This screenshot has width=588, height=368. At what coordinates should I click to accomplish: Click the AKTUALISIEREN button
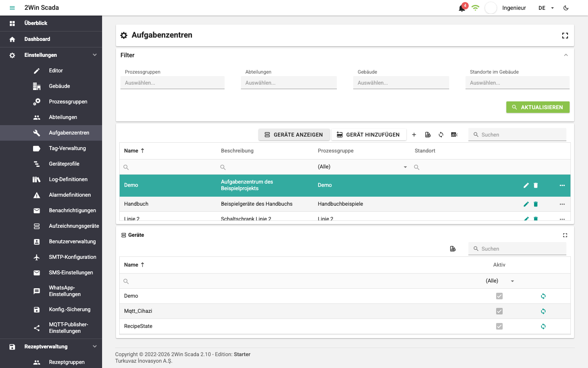coord(538,107)
